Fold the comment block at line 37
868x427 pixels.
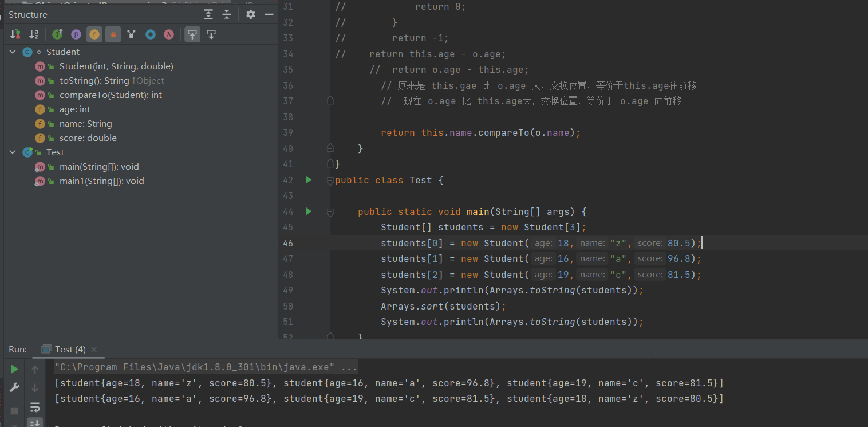tap(330, 101)
